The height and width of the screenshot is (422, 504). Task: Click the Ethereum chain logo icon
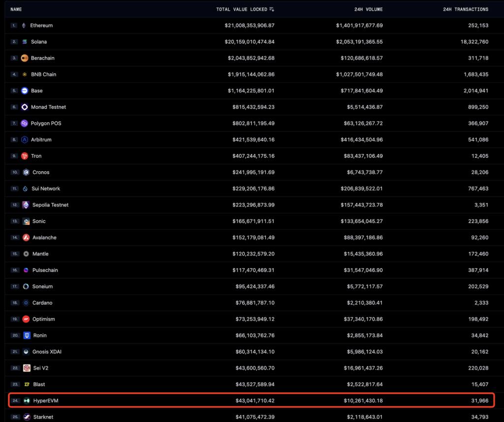(x=24, y=26)
